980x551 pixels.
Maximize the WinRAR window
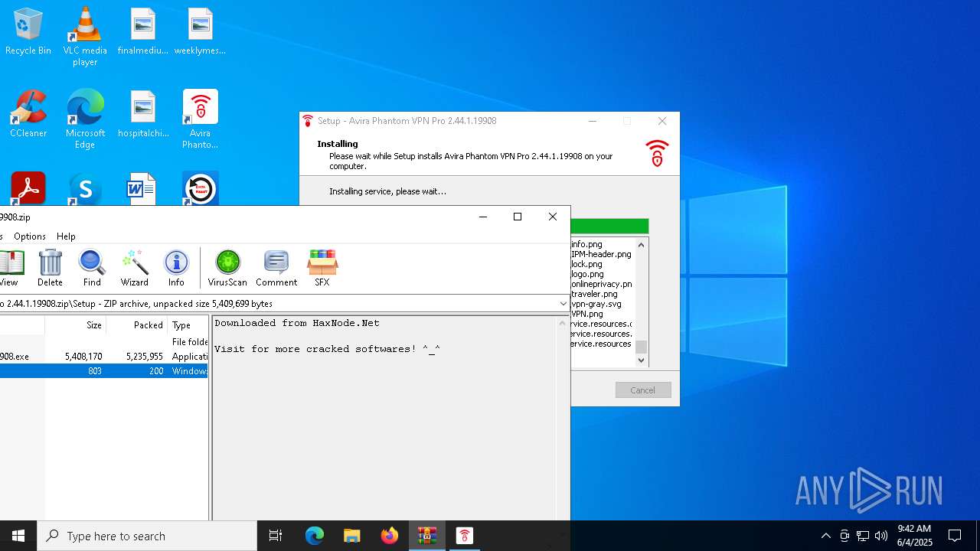coord(518,217)
